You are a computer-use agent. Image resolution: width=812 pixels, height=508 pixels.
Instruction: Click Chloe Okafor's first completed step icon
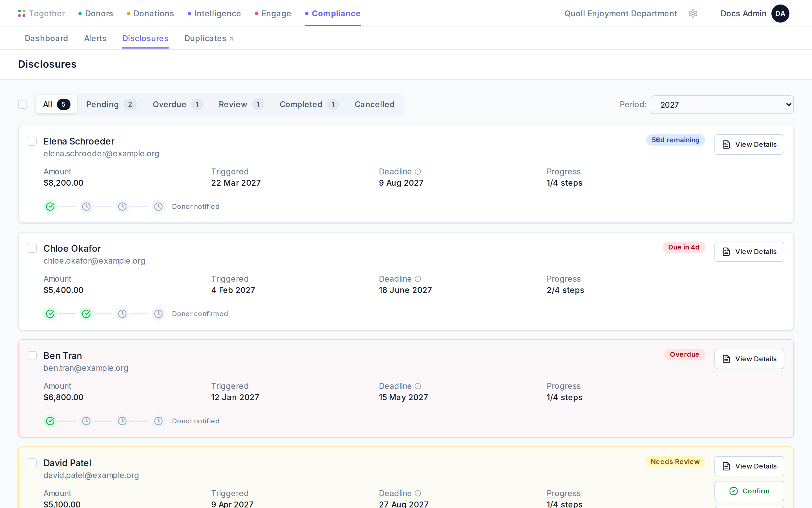pos(50,314)
